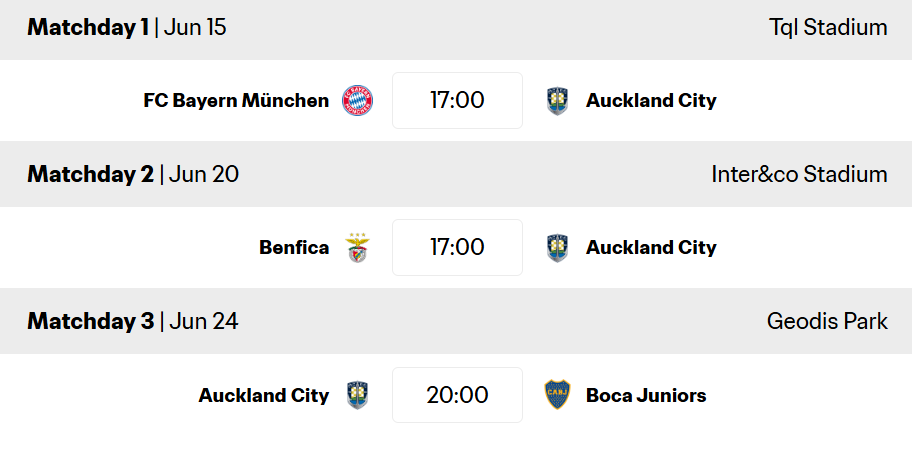Click the Matchday 3 header label
The width and height of the screenshot is (912, 450).
tap(91, 321)
